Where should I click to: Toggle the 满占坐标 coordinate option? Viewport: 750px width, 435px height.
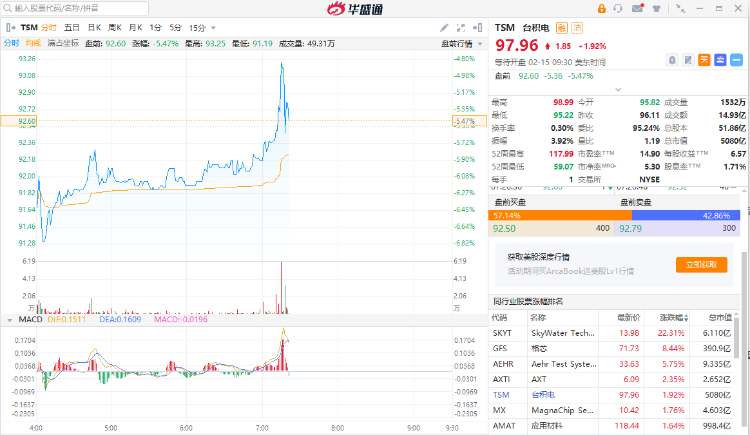[63, 44]
